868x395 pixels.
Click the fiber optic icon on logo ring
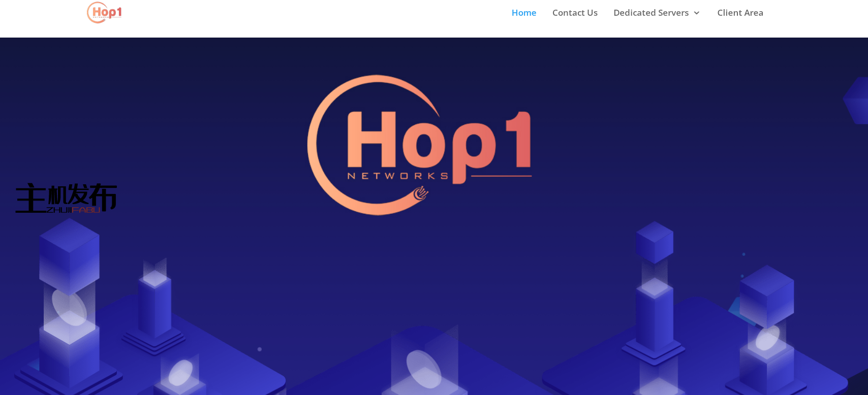tap(420, 193)
